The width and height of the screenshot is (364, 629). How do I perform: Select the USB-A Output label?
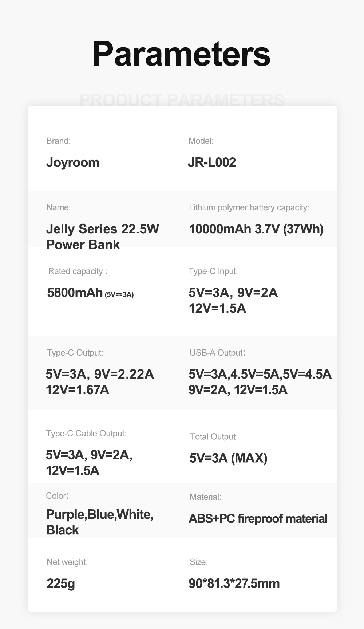point(217,353)
